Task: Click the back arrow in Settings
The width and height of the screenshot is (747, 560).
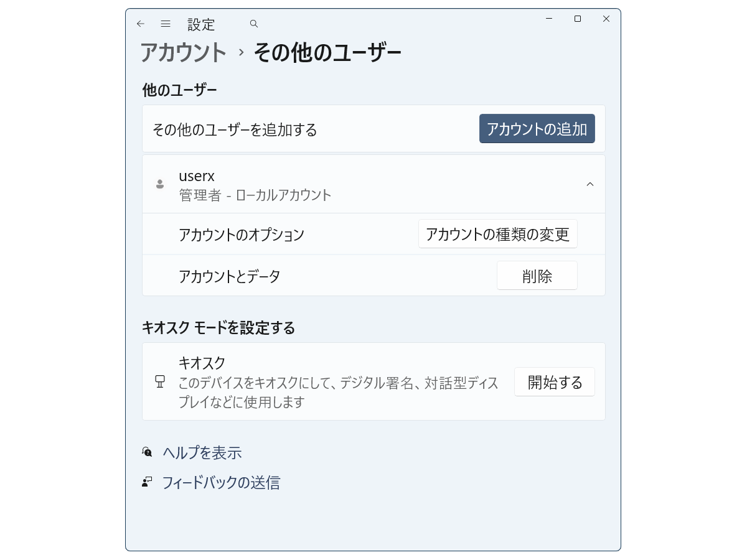Action: tap(139, 23)
